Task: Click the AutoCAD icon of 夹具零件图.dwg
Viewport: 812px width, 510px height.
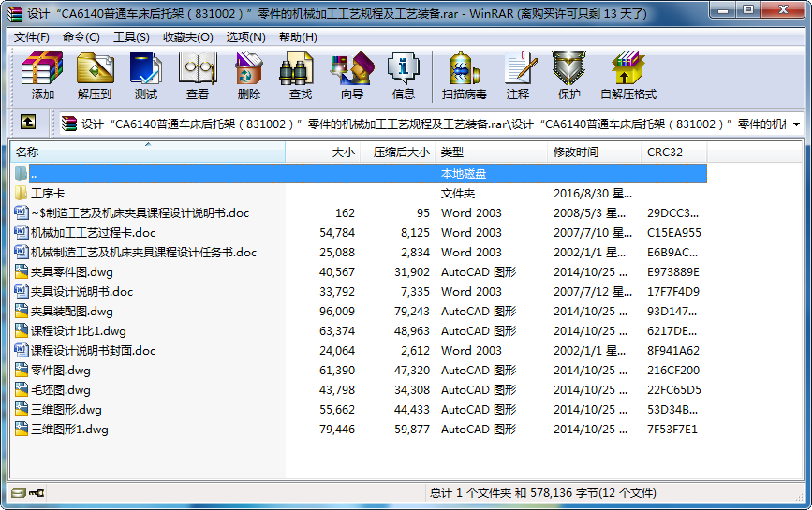Action: tap(21, 272)
